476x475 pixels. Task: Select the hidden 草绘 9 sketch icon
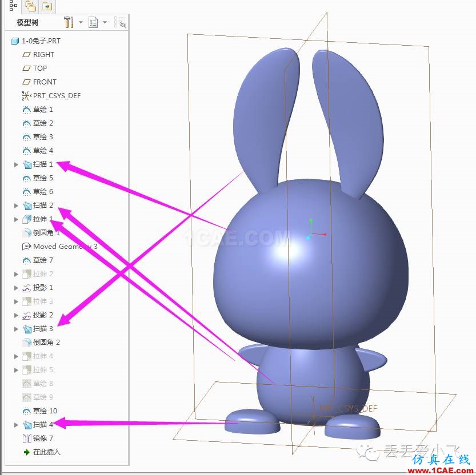[27, 397]
